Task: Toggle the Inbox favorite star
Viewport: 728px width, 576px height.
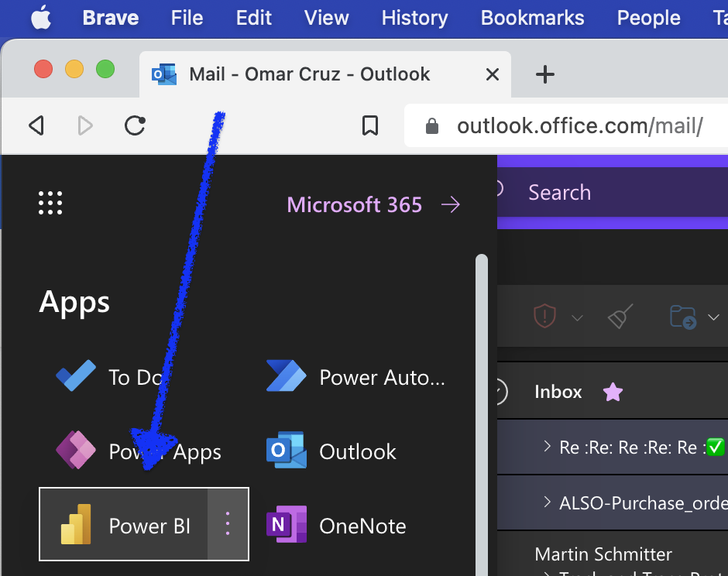Action: click(x=613, y=393)
